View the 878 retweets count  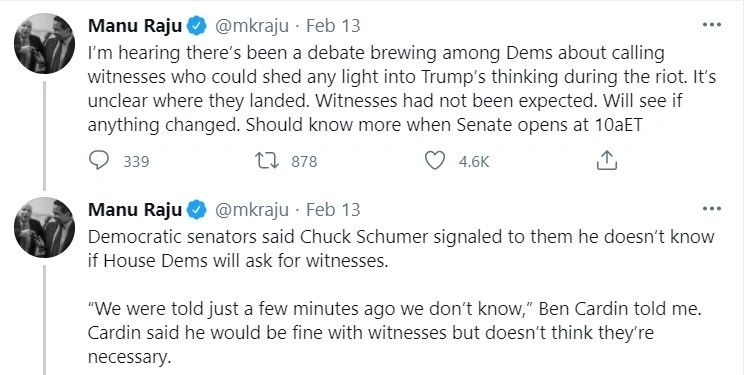tap(304, 161)
